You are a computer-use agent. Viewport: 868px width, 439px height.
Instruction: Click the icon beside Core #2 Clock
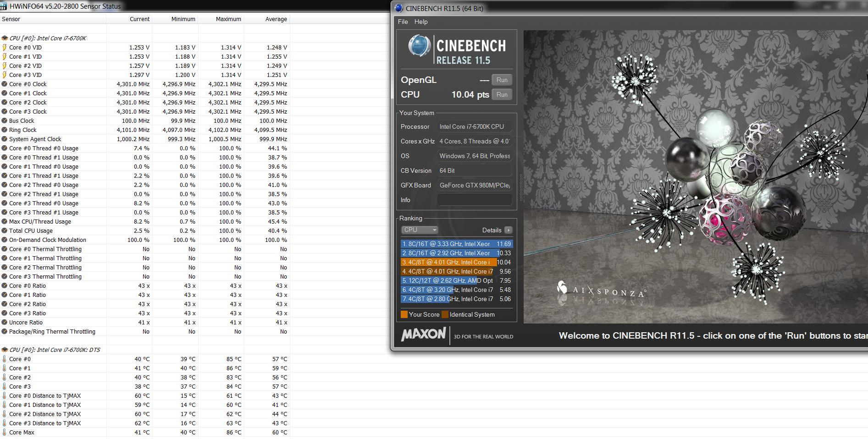(5, 103)
